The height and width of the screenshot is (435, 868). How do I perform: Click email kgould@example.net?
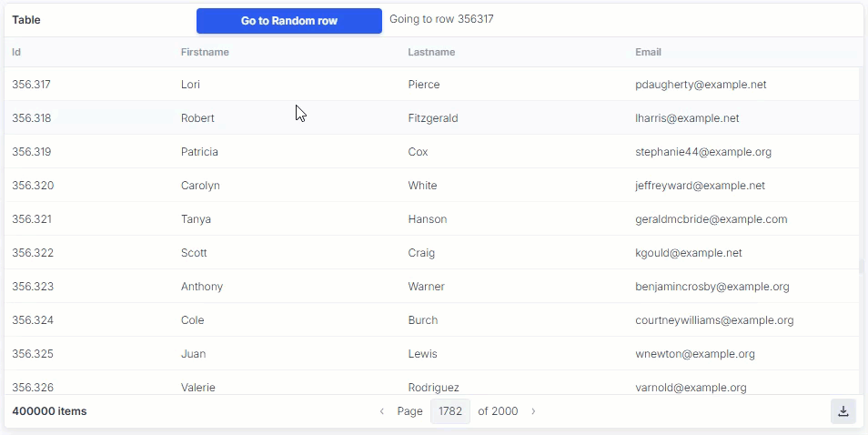[689, 253]
